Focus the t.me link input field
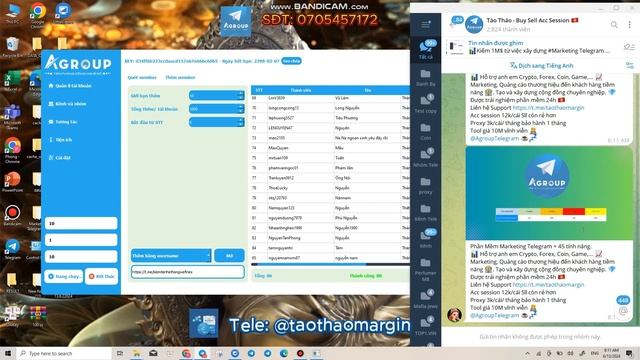 [188, 272]
